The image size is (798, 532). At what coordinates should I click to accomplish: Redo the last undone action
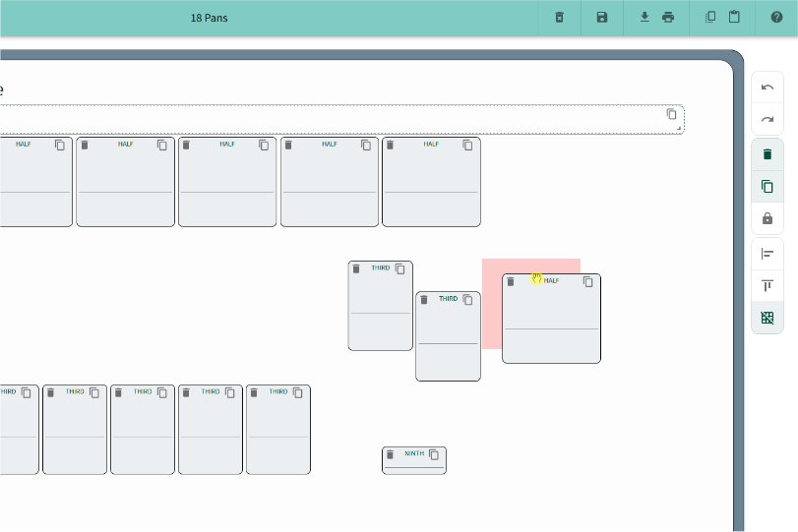pyautogui.click(x=767, y=120)
